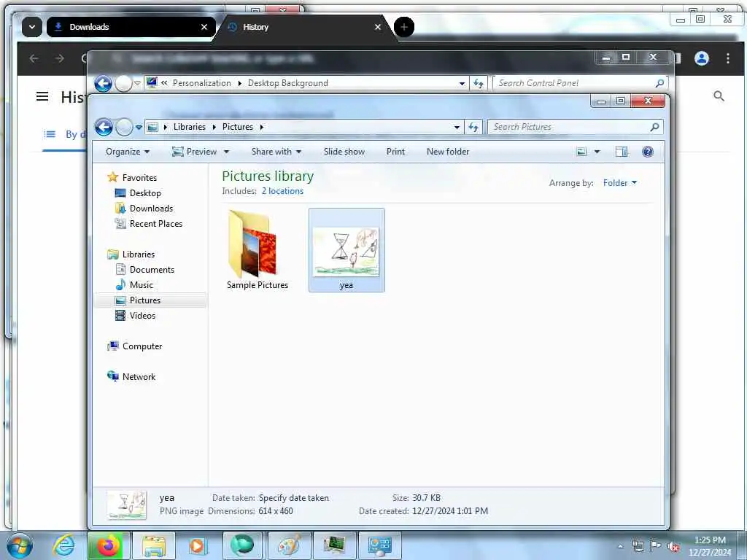Open the browser three-dot menu
Screen dimensions: 747x560
click(728, 58)
